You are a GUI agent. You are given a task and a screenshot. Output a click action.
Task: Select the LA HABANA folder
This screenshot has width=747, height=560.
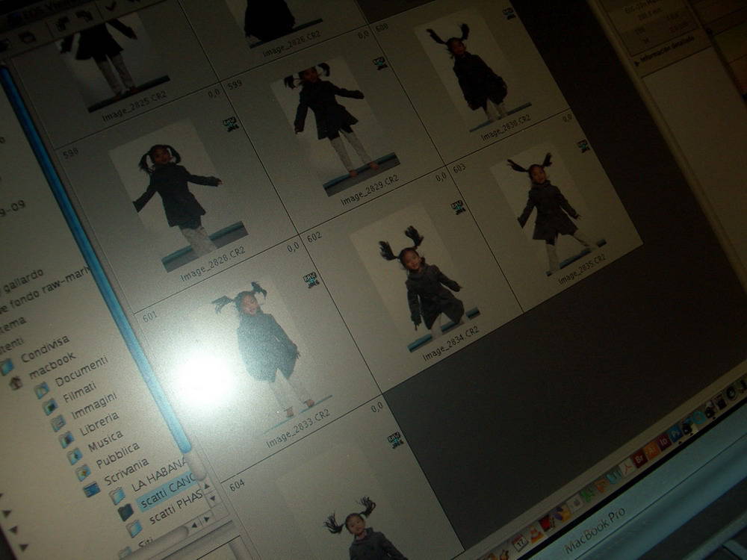coord(158,474)
